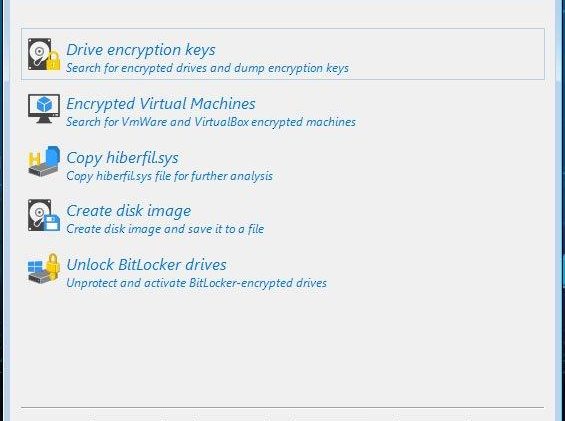Click the yellow H on the hiberfil icon
565x421 pixels.
click(35, 159)
